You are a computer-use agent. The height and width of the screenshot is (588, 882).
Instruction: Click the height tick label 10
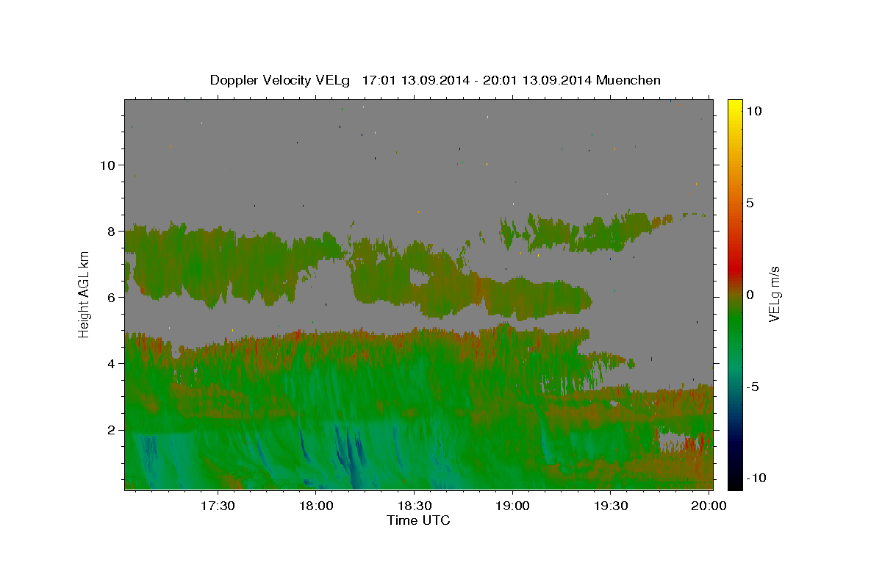tap(107, 165)
